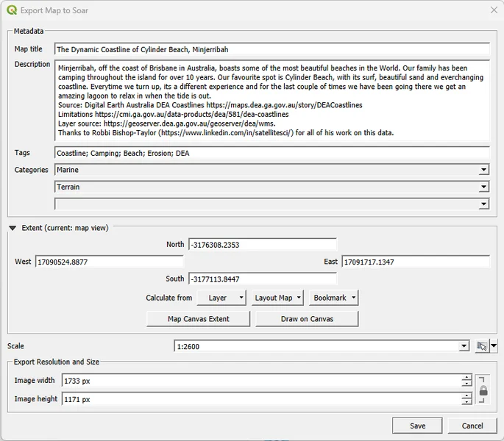This screenshot has width=504, height=441.
Task: Collapse the Extent section triangle
Action: [x=13, y=228]
